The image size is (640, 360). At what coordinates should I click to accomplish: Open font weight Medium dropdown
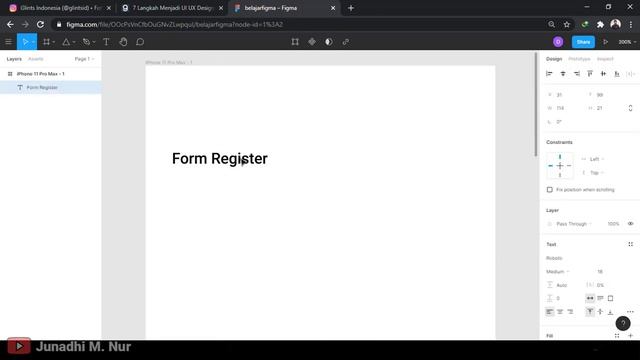click(x=558, y=272)
